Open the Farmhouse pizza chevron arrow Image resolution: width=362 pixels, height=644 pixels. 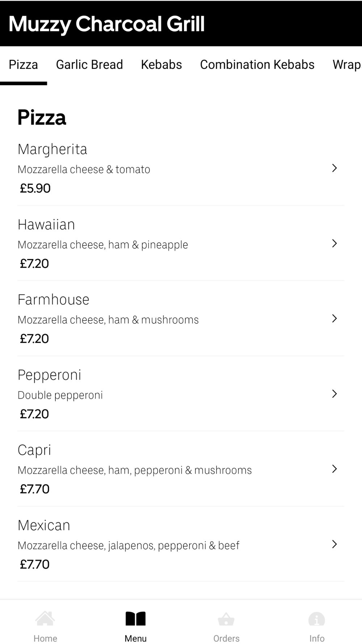[x=334, y=318]
